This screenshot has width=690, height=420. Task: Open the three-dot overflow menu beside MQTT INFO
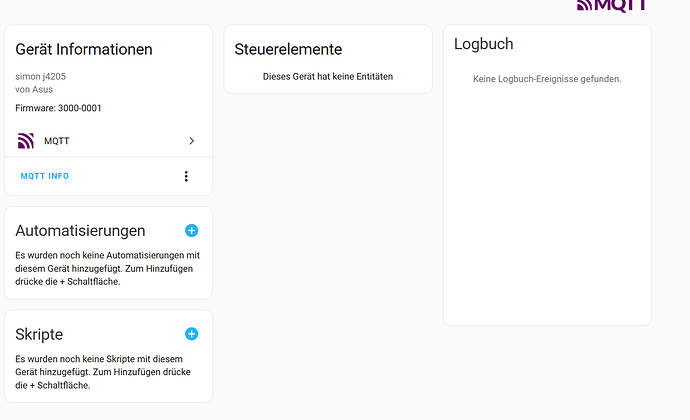186,176
